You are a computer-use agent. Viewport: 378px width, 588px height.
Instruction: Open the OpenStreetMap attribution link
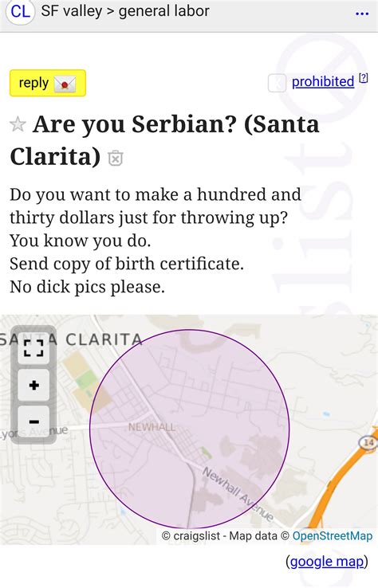pyautogui.click(x=333, y=535)
